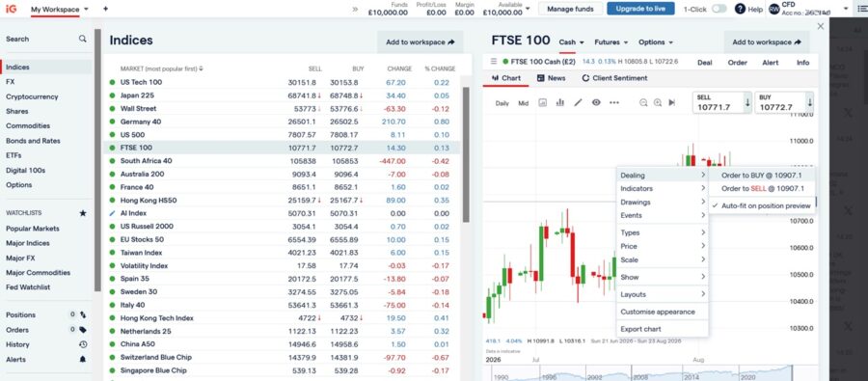The image size is (868, 381).
Task: Click the SELL price down arrow
Action: point(747,102)
